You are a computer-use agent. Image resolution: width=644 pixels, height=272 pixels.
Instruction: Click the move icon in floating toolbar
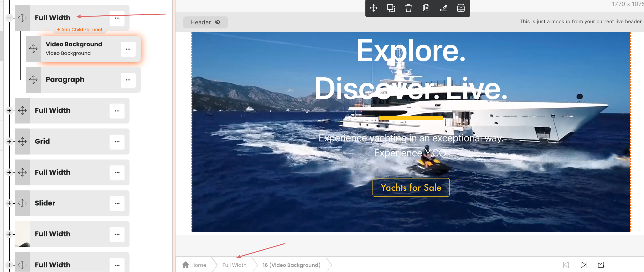tap(373, 8)
